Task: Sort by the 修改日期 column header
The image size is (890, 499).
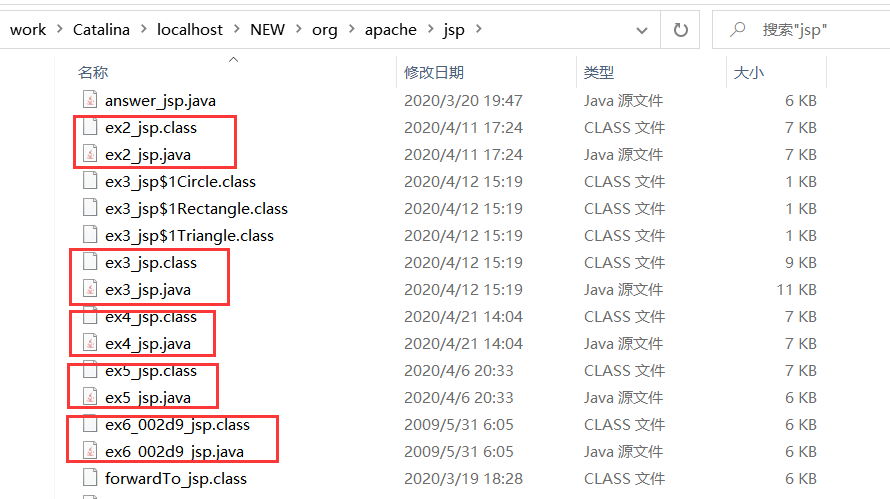Action: pos(434,73)
